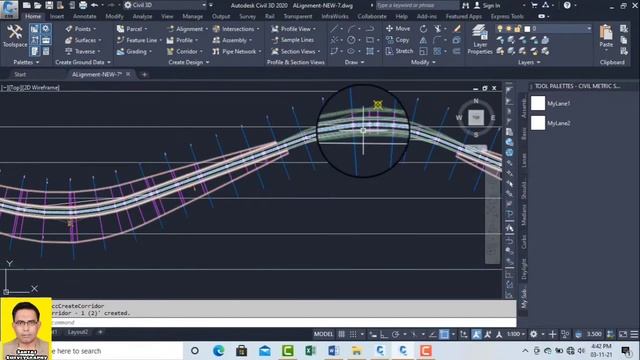Expand the Surfaces dropdown
This screenshot has height=360, width=640.
100,40
